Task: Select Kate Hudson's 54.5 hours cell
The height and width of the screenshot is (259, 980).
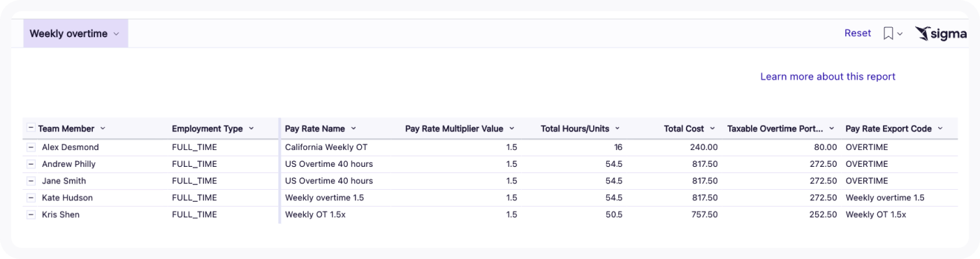Action: pos(613,198)
